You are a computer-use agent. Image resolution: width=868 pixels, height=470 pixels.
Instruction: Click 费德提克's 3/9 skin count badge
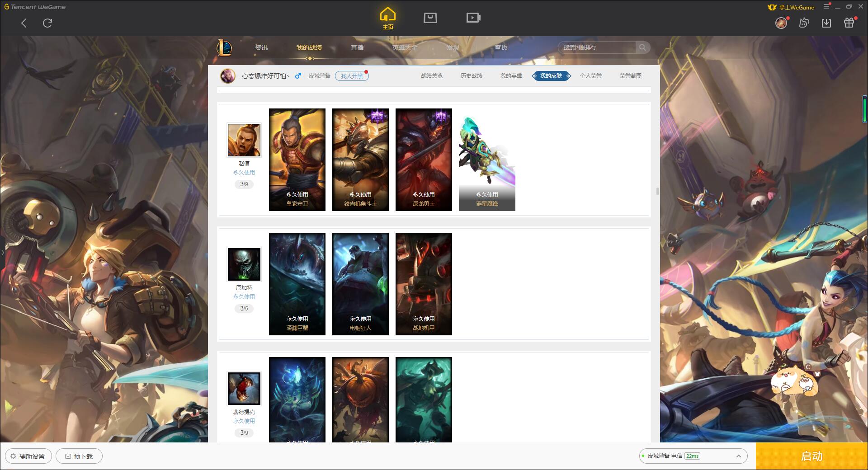(244, 432)
